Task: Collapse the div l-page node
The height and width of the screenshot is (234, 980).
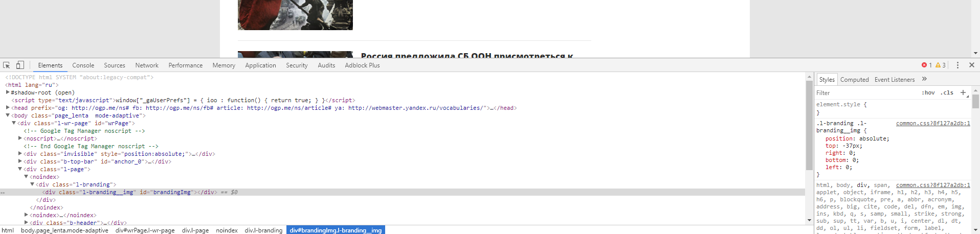Action: click(20, 169)
